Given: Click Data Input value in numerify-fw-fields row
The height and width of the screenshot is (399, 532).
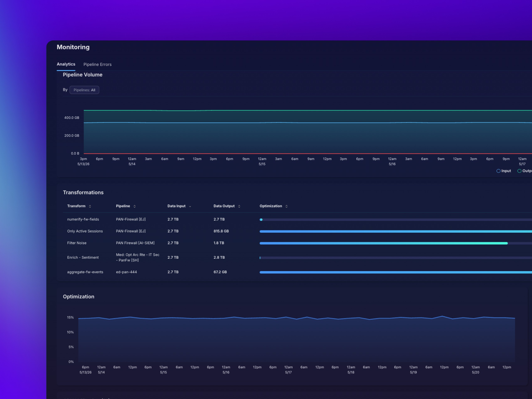Looking at the screenshot, I should click(x=173, y=219).
